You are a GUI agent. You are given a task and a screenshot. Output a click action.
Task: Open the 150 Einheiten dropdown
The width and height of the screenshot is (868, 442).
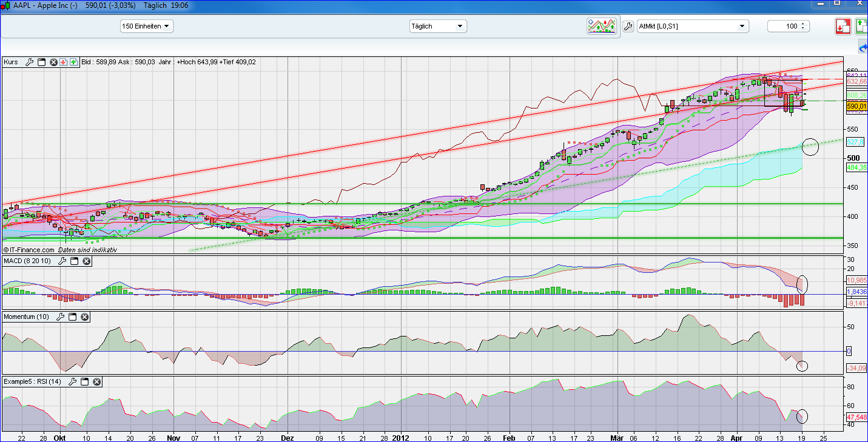point(146,26)
